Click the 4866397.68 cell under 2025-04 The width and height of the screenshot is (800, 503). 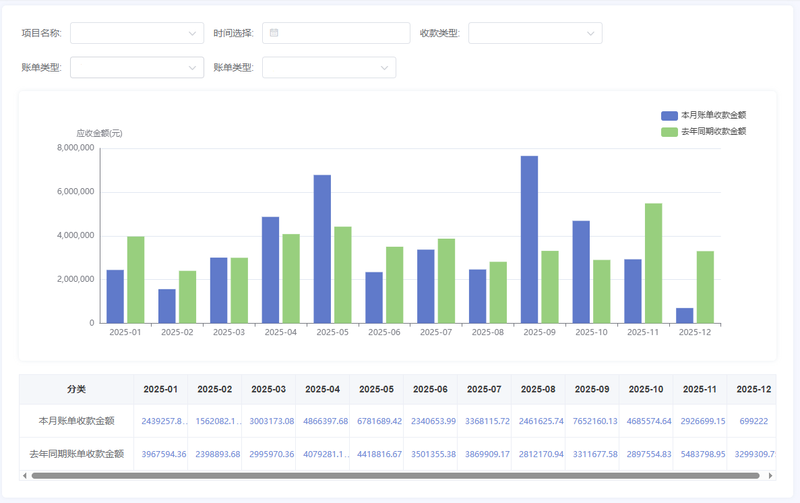tap(322, 421)
